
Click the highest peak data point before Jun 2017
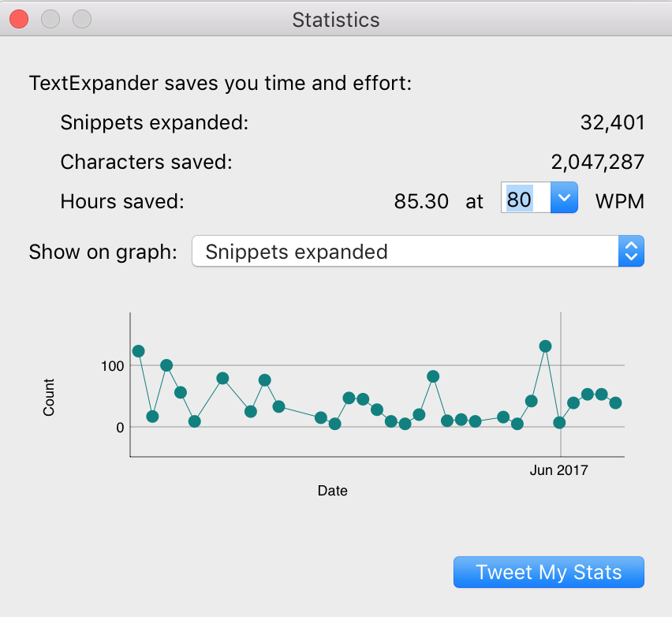(545, 346)
